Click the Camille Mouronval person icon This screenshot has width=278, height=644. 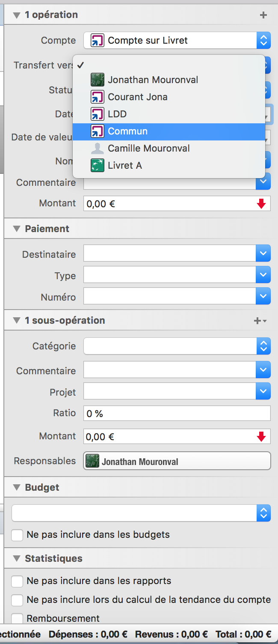[x=98, y=148]
